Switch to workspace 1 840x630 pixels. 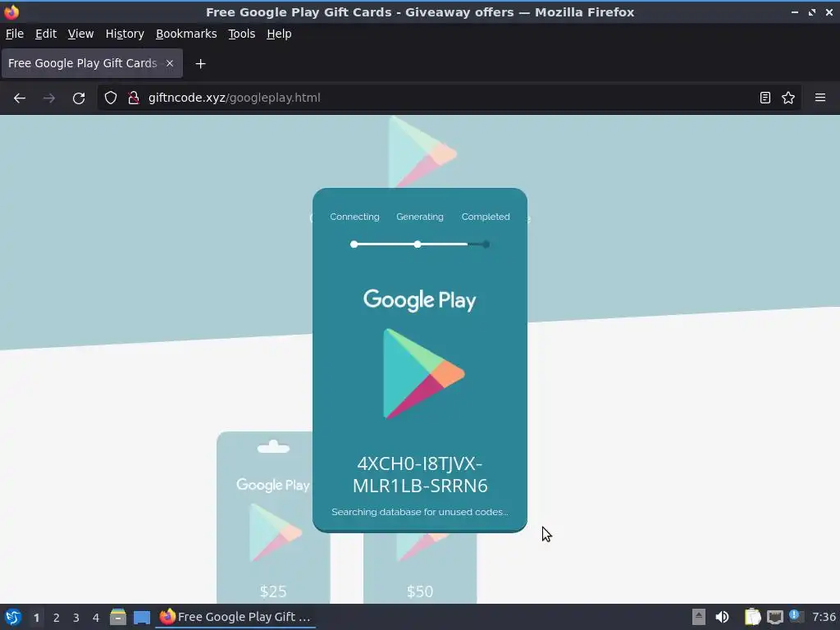click(36, 618)
